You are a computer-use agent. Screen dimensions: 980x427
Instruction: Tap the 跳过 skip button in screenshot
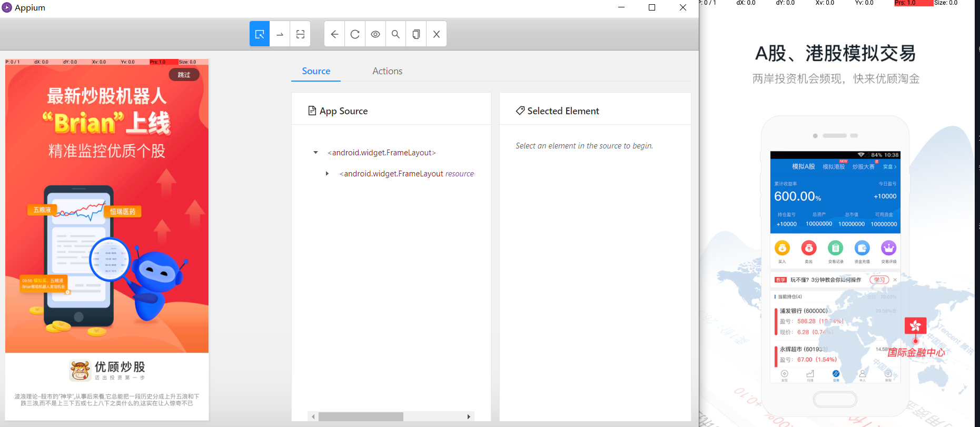tap(184, 75)
